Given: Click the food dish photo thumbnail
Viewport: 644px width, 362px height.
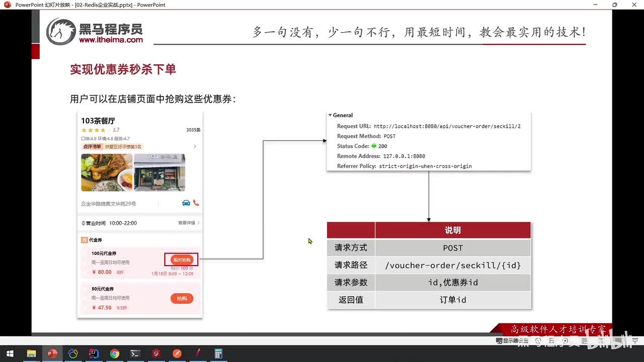Looking at the screenshot, I should [107, 172].
